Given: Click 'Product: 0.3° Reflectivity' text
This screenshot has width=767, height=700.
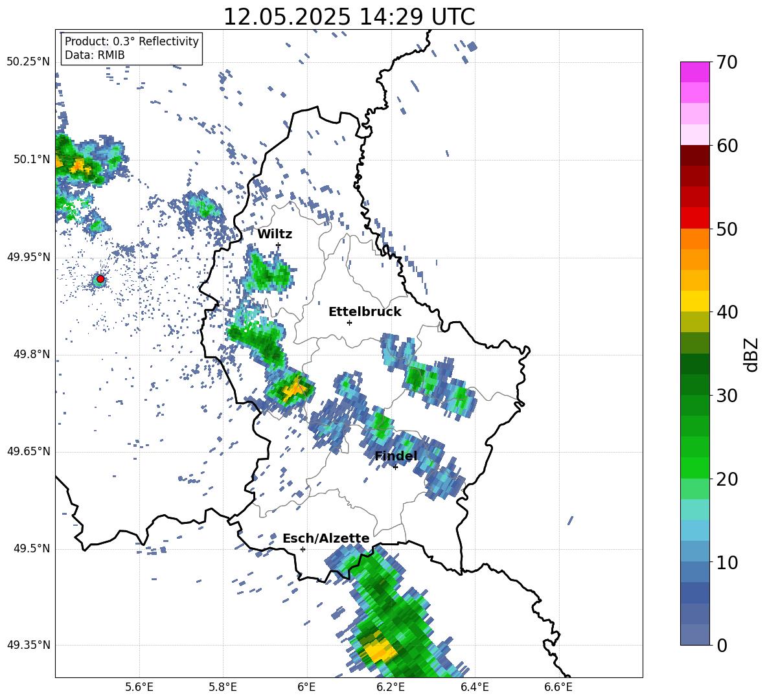Looking at the screenshot, I should pos(132,41).
